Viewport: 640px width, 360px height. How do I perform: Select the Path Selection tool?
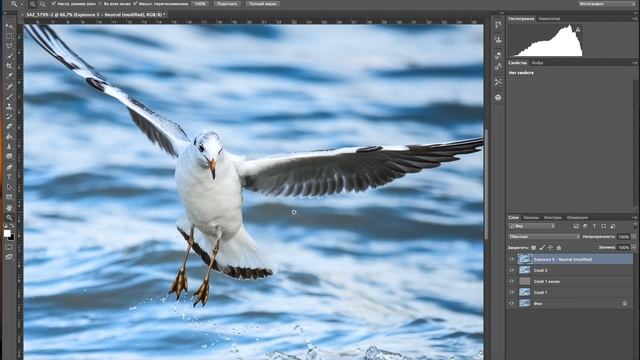click(9, 187)
